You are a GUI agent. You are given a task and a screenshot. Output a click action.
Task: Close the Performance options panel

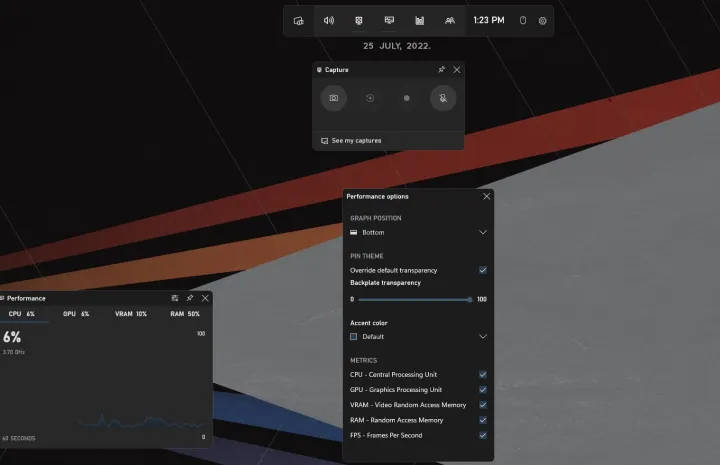point(487,196)
